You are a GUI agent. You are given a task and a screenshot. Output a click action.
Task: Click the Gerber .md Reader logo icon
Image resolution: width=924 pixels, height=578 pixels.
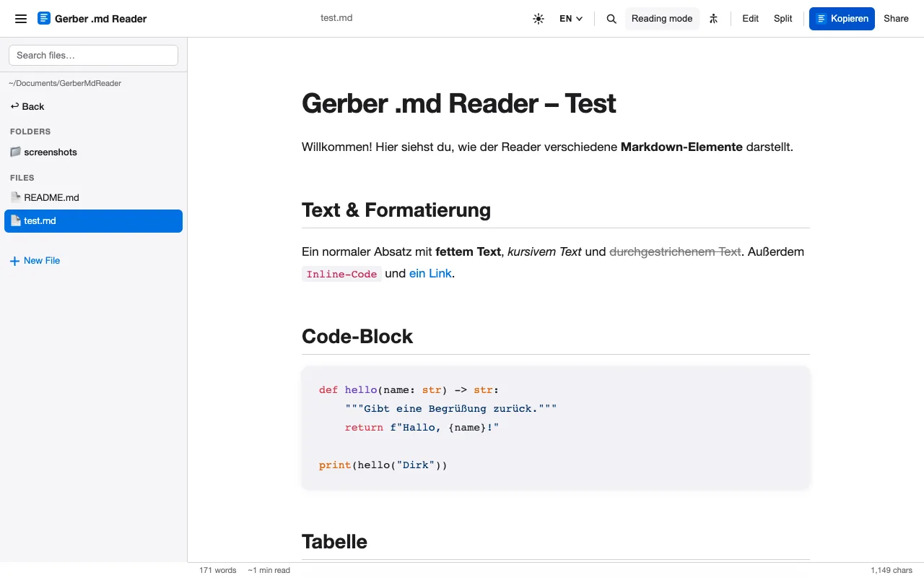pyautogui.click(x=44, y=19)
